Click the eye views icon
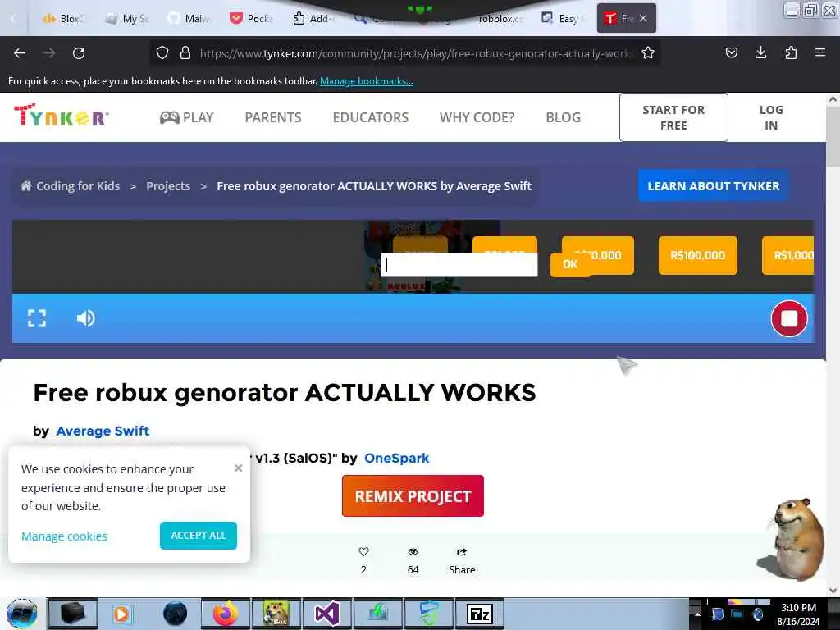Viewport: 840px width, 630px height. coord(413,552)
